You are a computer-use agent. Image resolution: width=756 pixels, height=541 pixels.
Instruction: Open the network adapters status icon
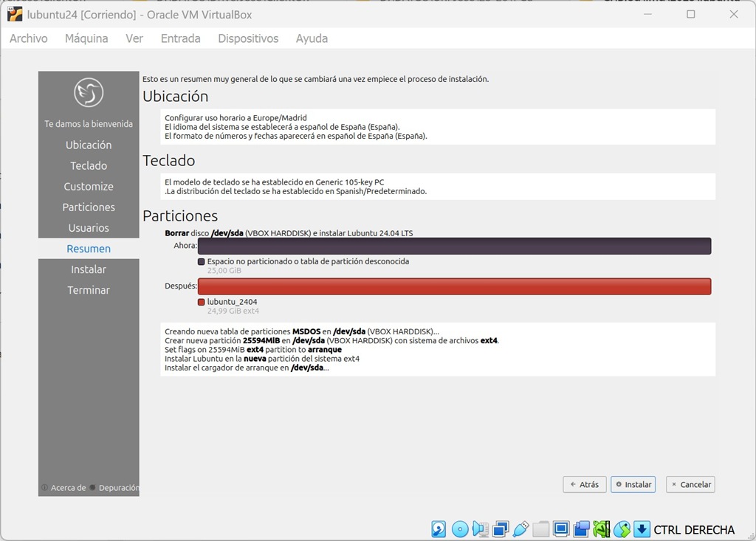[x=501, y=529]
